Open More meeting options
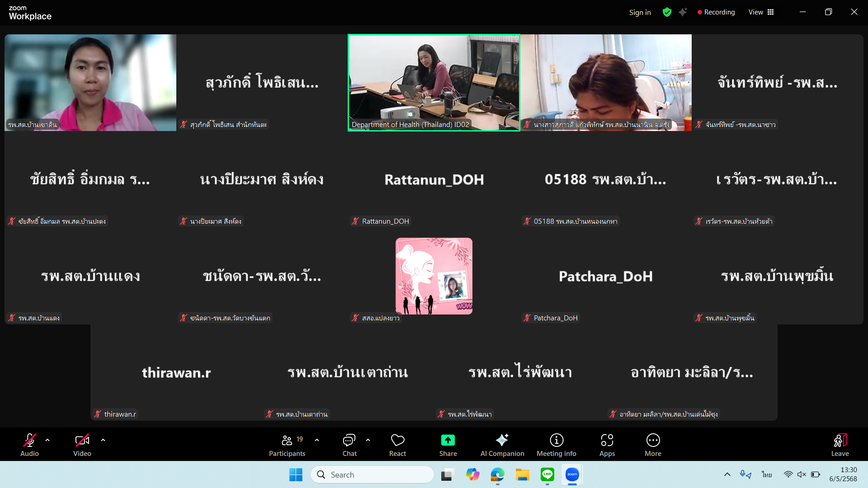Screen dimensions: 868x488 (x=653, y=445)
